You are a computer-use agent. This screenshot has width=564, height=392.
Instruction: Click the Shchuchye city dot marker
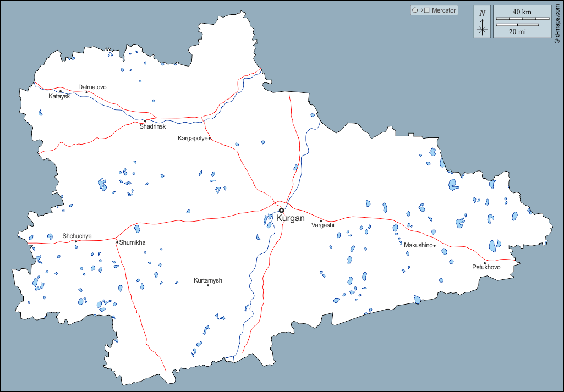point(76,241)
